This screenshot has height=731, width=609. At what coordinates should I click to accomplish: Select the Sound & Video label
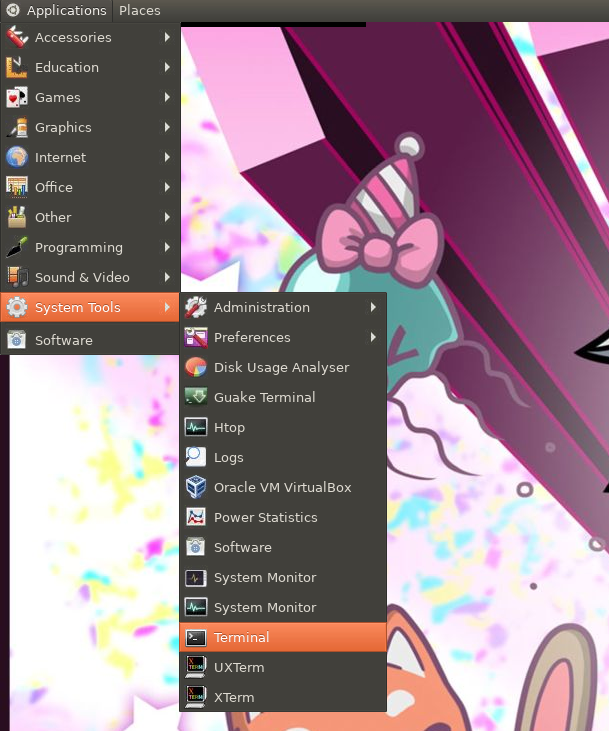click(x=82, y=277)
